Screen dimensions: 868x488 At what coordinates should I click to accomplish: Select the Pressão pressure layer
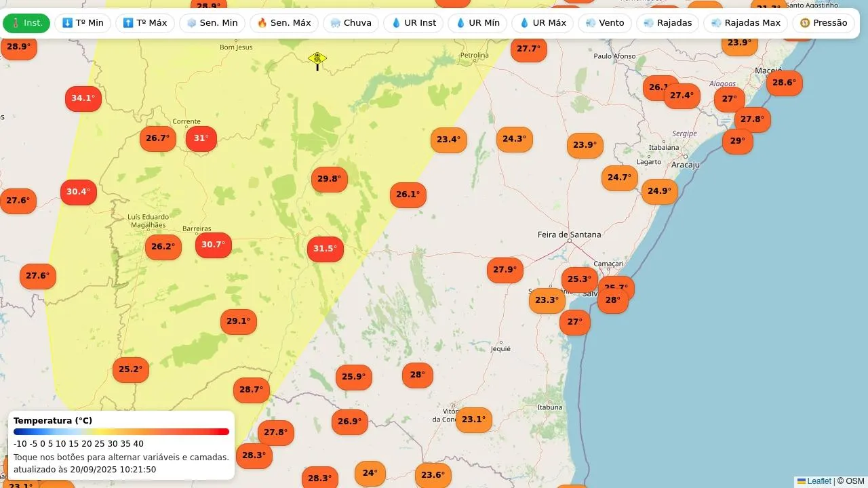[823, 23]
